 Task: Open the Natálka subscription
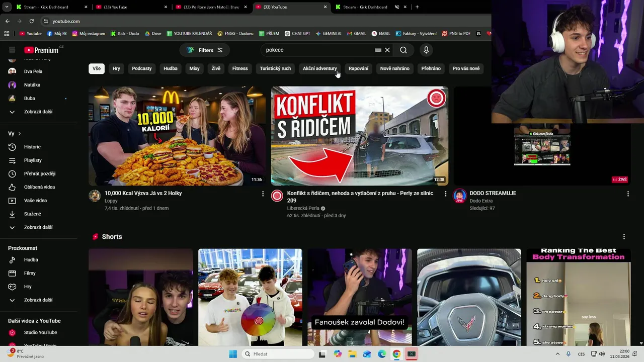(x=38, y=85)
